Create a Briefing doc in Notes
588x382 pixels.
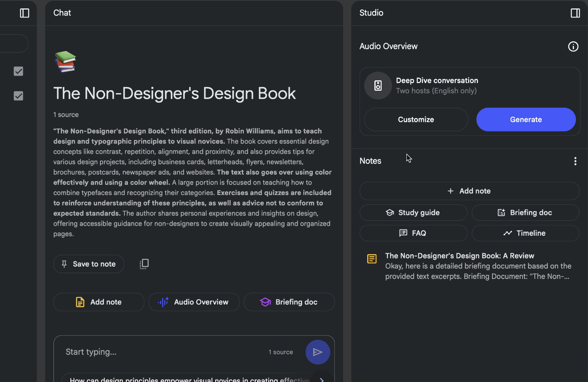(x=525, y=213)
